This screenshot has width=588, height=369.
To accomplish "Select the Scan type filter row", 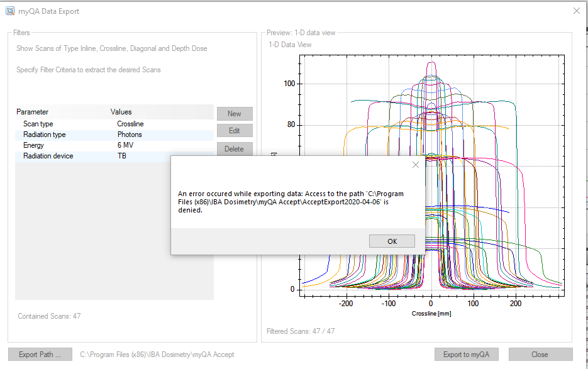I will pos(114,124).
